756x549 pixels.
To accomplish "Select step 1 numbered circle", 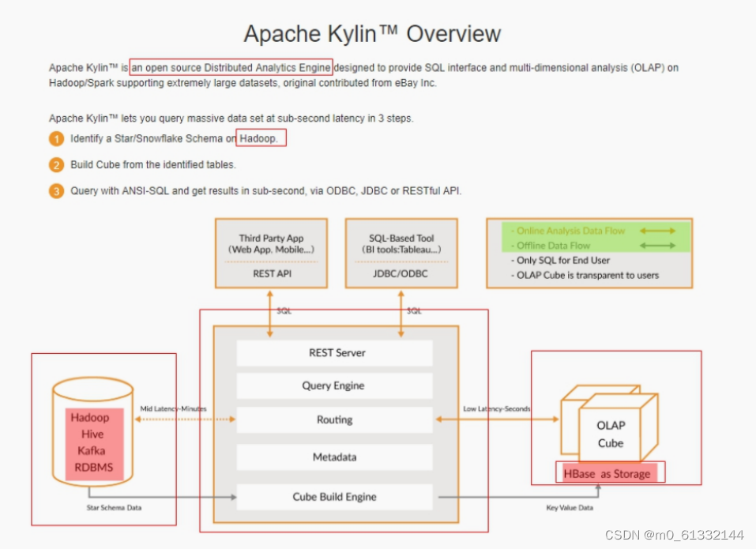I will 56,138.
